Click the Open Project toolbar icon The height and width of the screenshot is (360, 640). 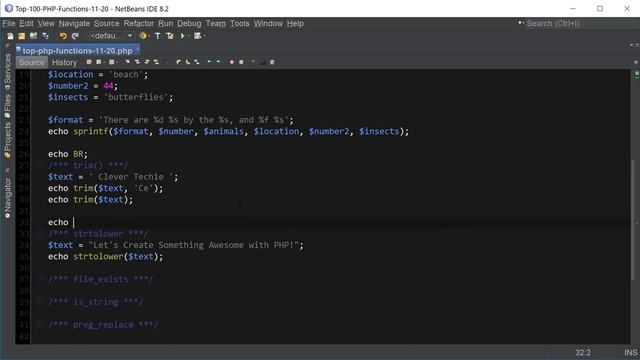(x=33, y=36)
